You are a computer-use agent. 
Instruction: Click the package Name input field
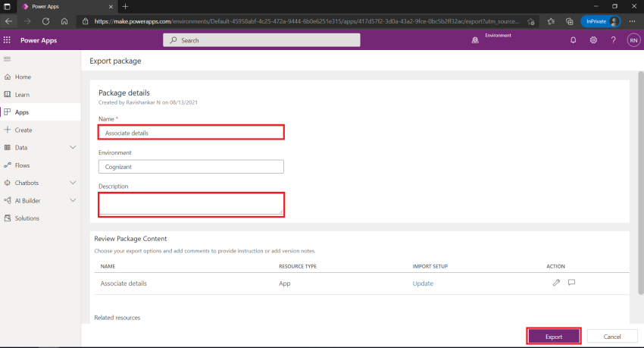191,133
